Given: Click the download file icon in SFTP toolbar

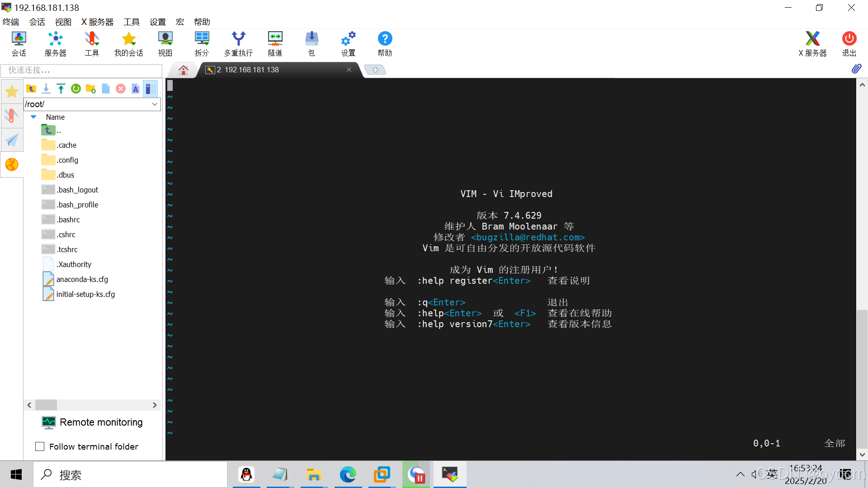Looking at the screenshot, I should (46, 89).
